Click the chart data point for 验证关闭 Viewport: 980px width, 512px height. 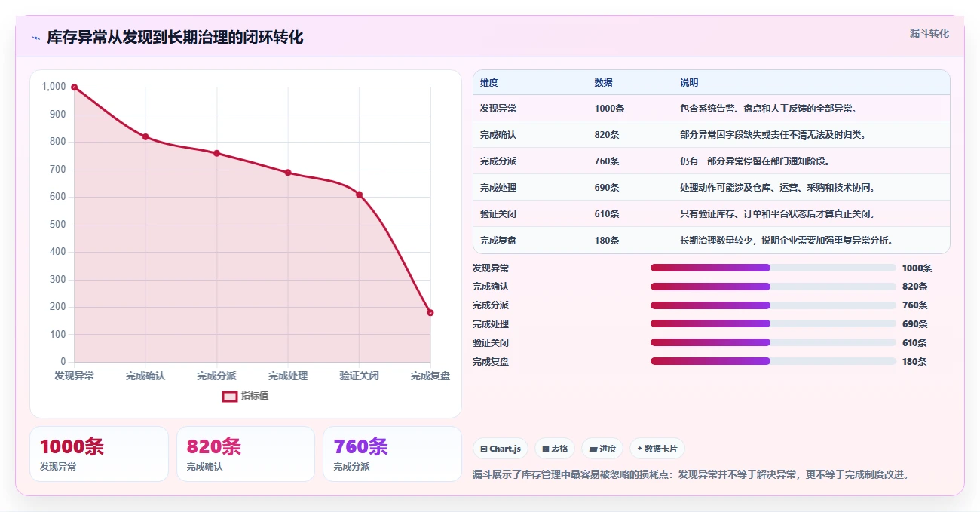pyautogui.click(x=359, y=195)
